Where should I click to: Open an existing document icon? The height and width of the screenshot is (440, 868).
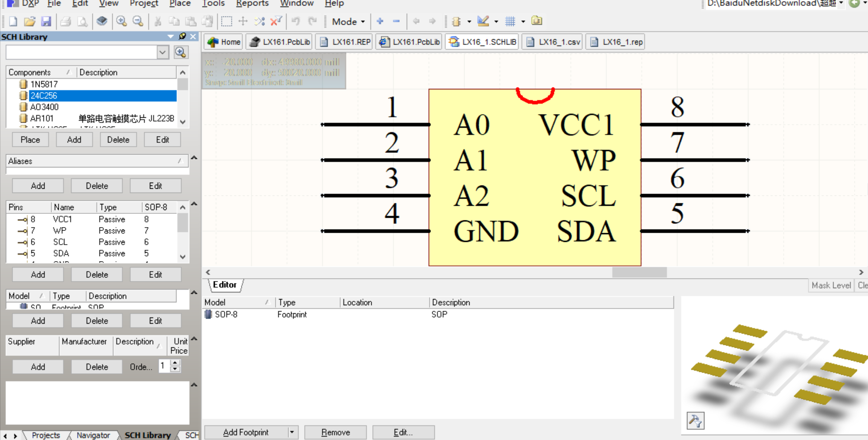[x=29, y=21]
